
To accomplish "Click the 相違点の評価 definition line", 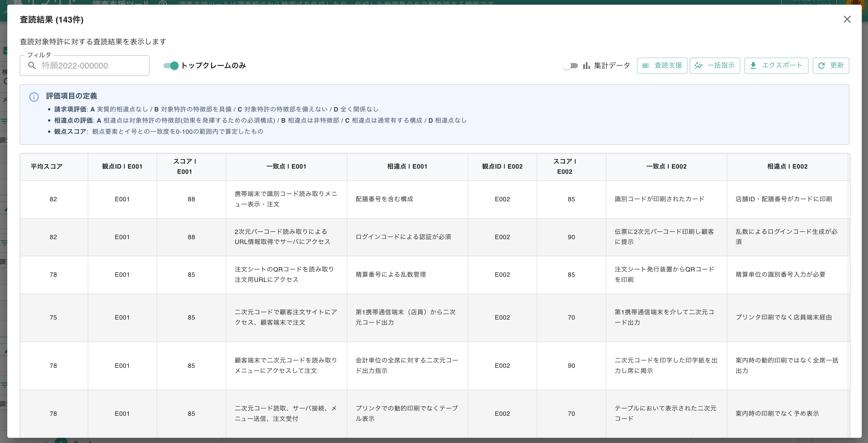I will pos(260,120).
